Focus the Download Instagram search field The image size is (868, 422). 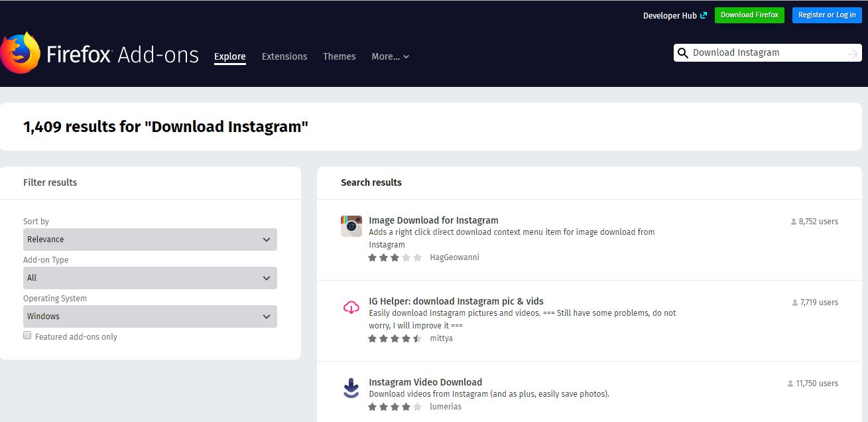tap(767, 53)
